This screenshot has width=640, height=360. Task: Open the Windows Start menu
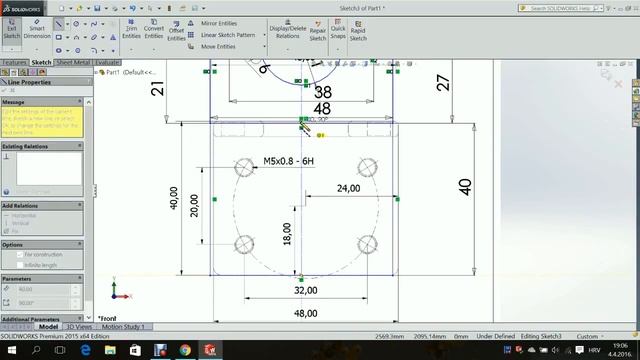(x=12, y=350)
